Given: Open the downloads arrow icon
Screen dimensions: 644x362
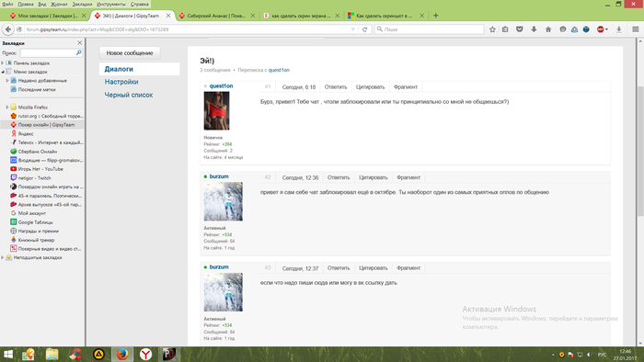Looking at the screenshot, I should 534,29.
